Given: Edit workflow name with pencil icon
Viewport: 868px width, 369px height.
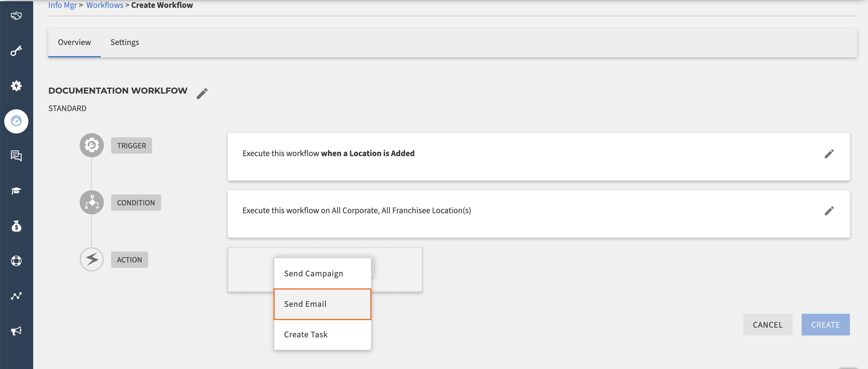Looking at the screenshot, I should [202, 93].
